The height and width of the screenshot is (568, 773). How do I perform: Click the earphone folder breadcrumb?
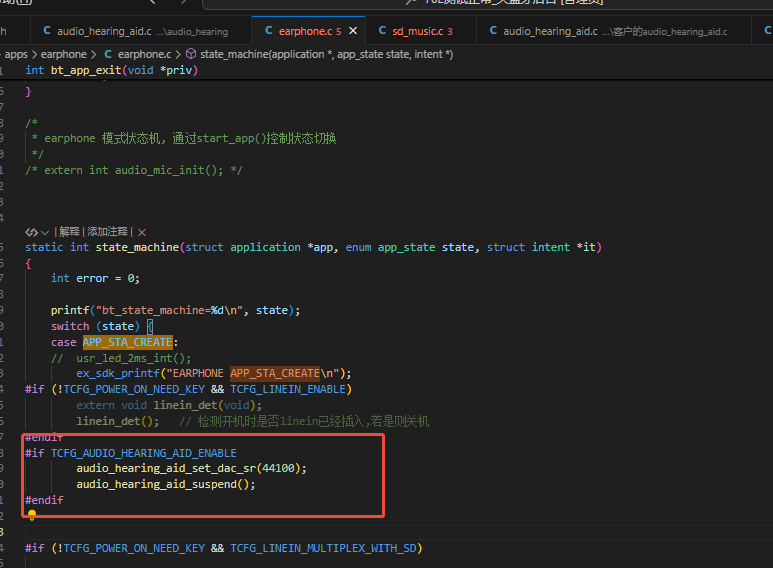(64, 54)
